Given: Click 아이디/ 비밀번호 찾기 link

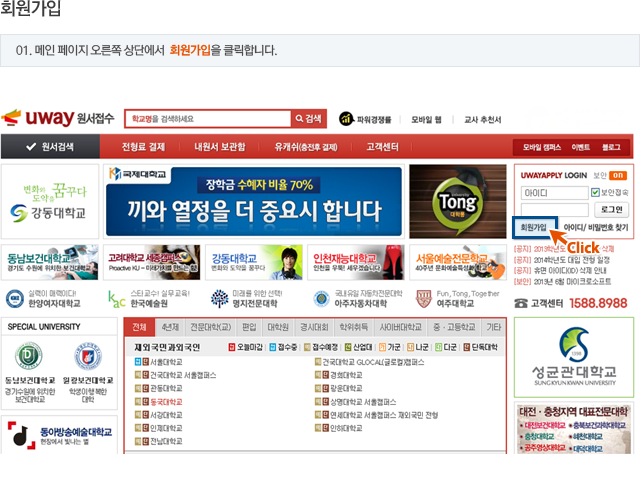Looking at the screenshot, I should 596,227.
